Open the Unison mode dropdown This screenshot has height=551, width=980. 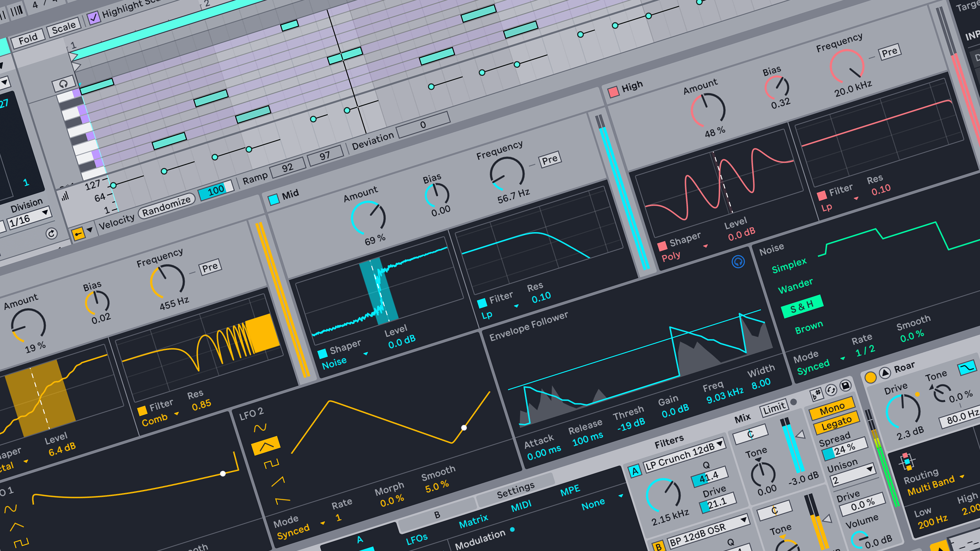(852, 475)
